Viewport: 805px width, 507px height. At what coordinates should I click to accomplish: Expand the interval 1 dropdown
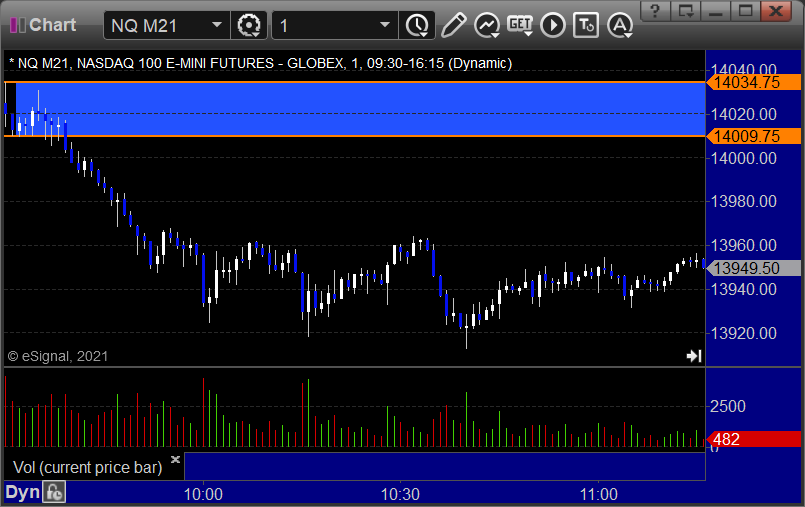pos(385,25)
